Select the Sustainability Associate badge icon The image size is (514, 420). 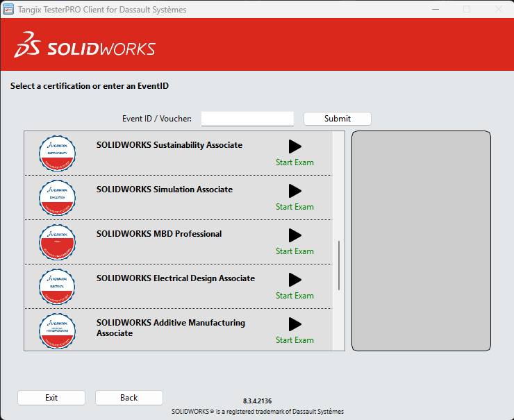[x=58, y=153]
